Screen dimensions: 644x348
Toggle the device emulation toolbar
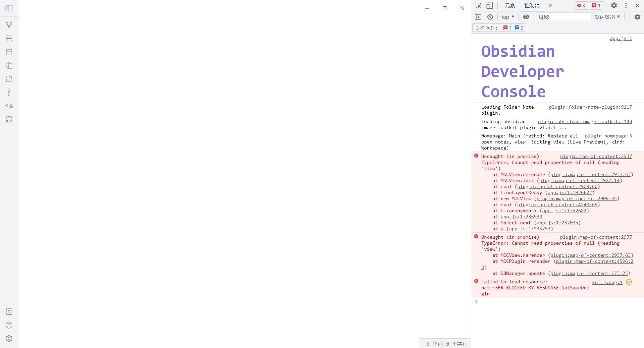(489, 5)
